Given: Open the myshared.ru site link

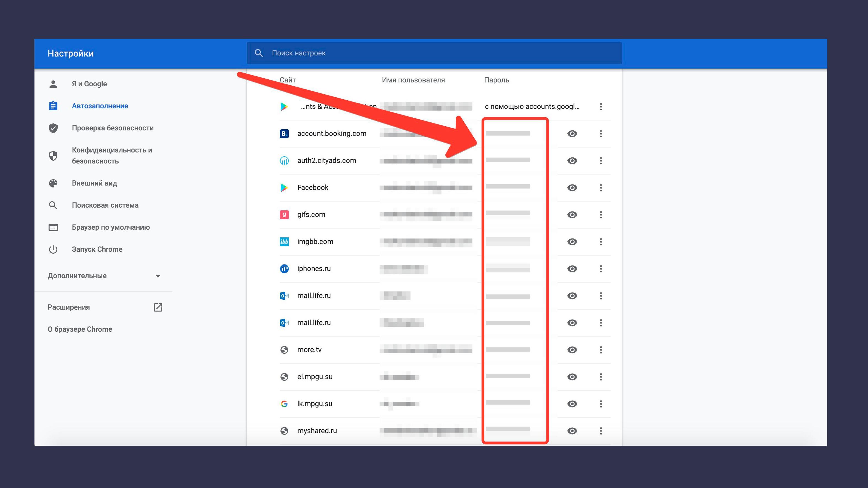Looking at the screenshot, I should pyautogui.click(x=317, y=431).
